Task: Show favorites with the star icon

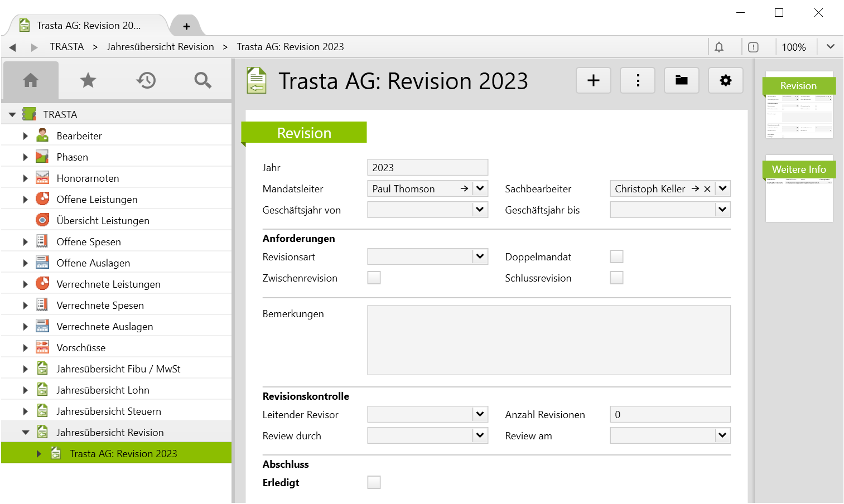Action: coord(88,80)
